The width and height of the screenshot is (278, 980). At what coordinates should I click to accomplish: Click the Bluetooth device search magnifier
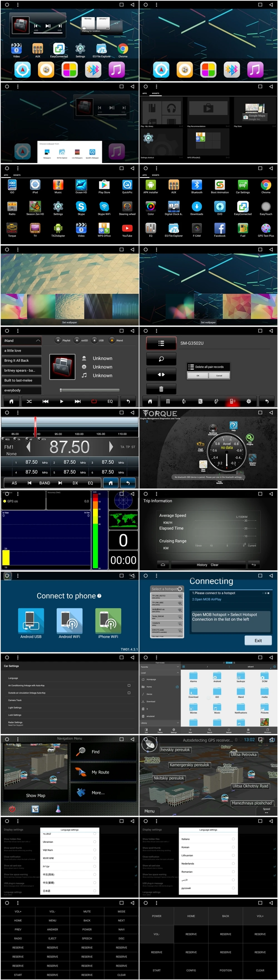click(161, 359)
